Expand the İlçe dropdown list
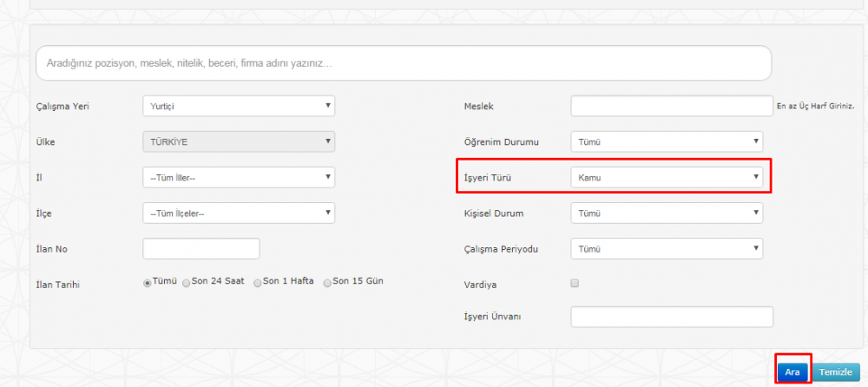Image resolution: width=868 pixels, height=387 pixels. pyautogui.click(x=238, y=213)
